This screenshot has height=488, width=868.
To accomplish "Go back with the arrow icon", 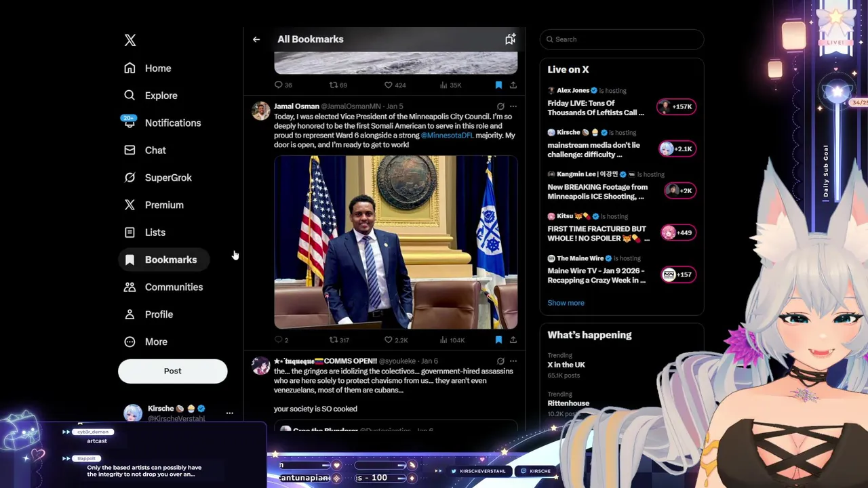I will 256,39.
